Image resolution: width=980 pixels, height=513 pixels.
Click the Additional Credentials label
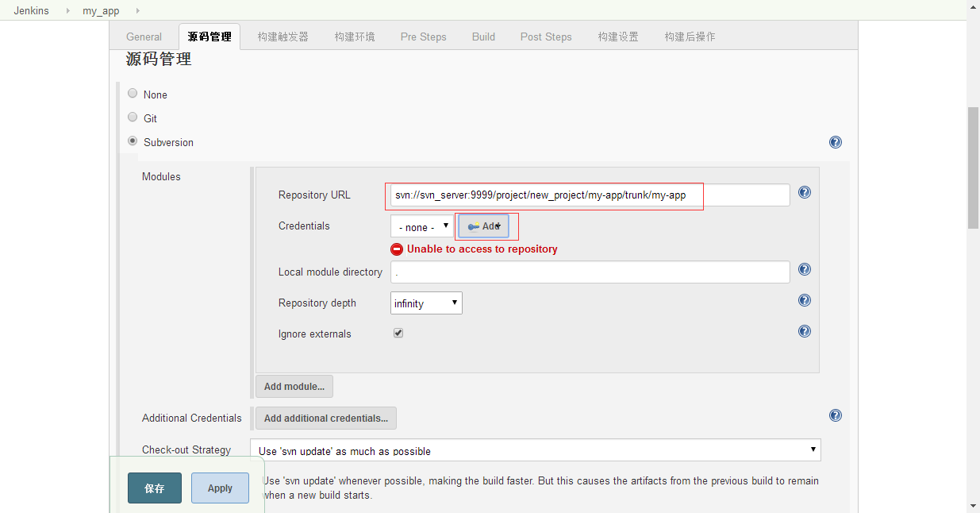(192, 418)
